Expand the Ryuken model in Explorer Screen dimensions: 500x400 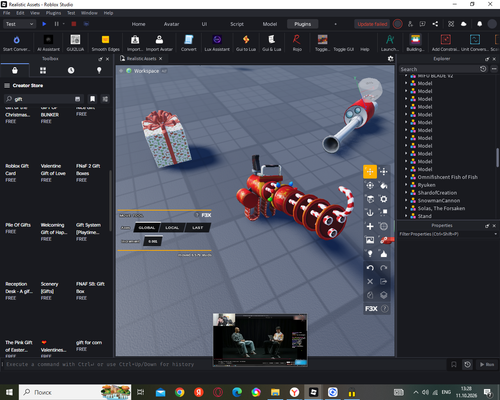[406, 185]
